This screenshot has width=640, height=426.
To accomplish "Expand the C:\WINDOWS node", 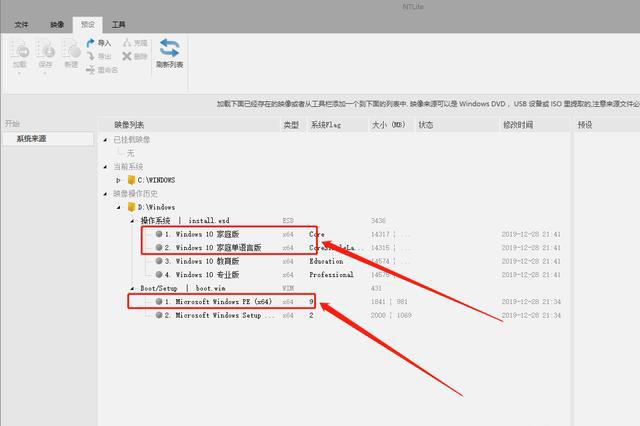I will tap(118, 180).
